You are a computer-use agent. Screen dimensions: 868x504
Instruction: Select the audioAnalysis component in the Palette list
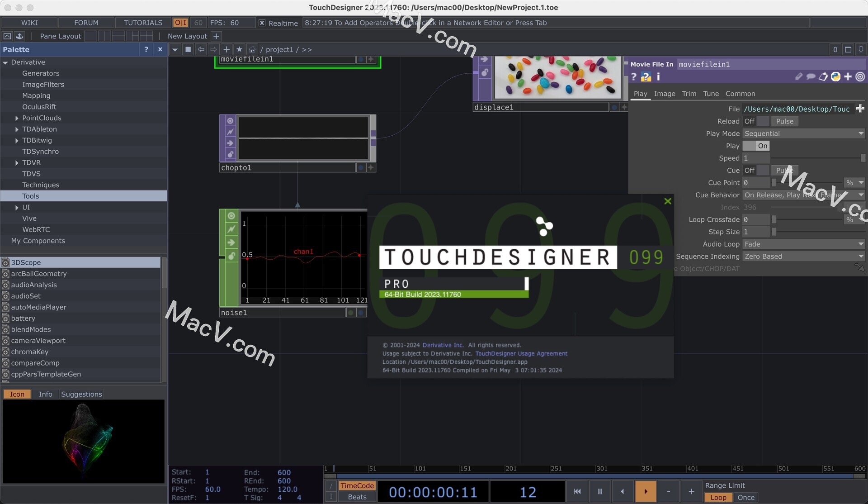(34, 285)
